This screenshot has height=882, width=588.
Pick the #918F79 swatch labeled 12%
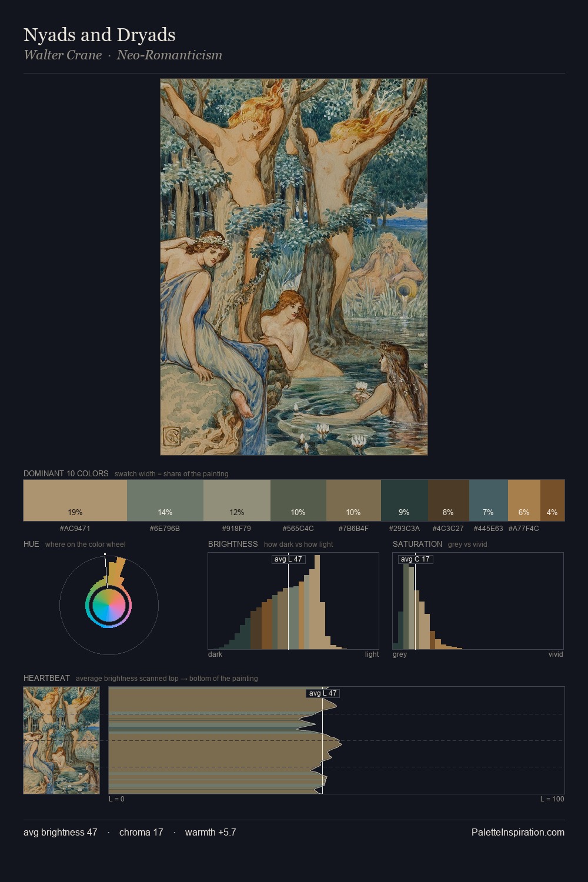pyautogui.click(x=237, y=500)
